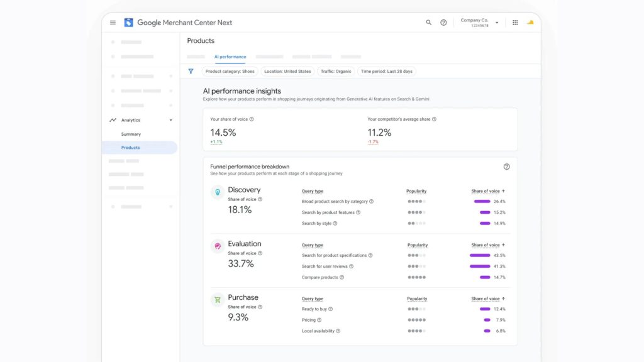Click the Pricing popularity dots
The width and height of the screenshot is (644, 362).
[x=416, y=320]
